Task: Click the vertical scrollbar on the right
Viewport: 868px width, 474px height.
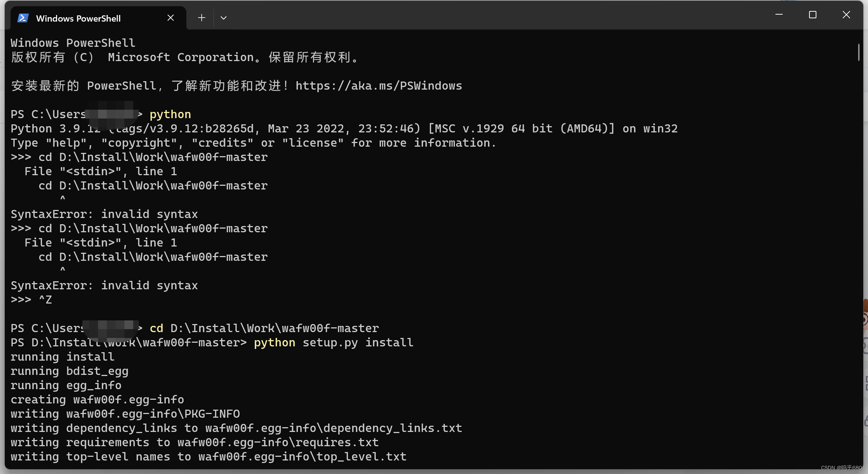Action: click(x=859, y=52)
